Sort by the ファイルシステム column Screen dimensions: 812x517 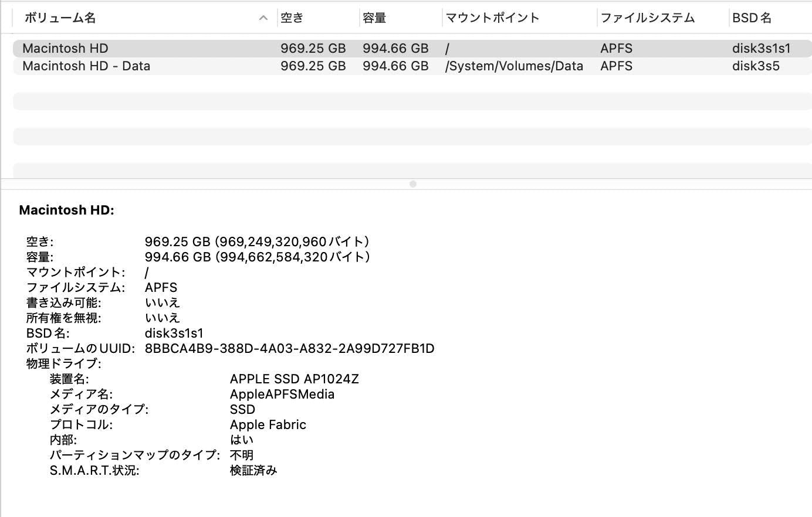pos(647,18)
